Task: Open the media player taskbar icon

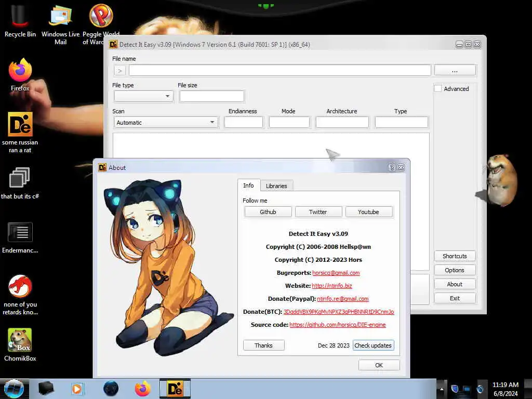Action: (77, 389)
